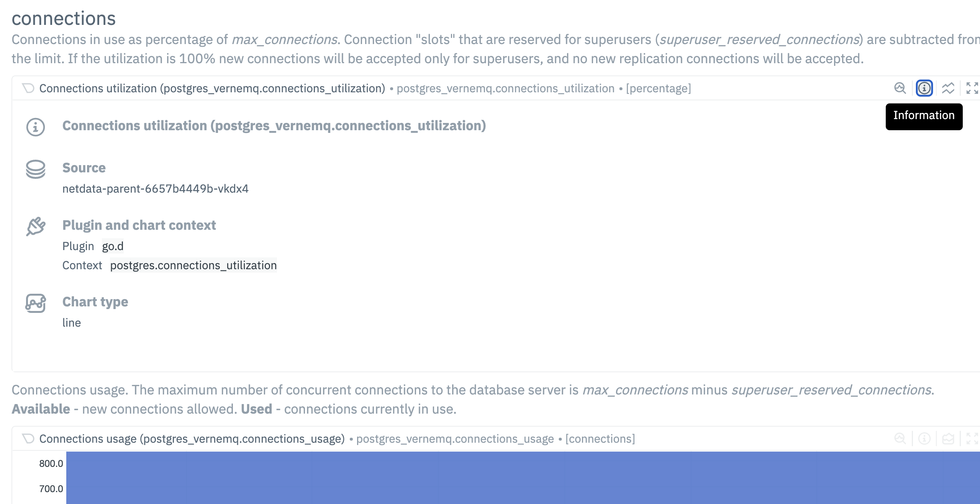The height and width of the screenshot is (504, 980).
Task: Click the Source database icon in the info panel
Action: pyautogui.click(x=35, y=170)
